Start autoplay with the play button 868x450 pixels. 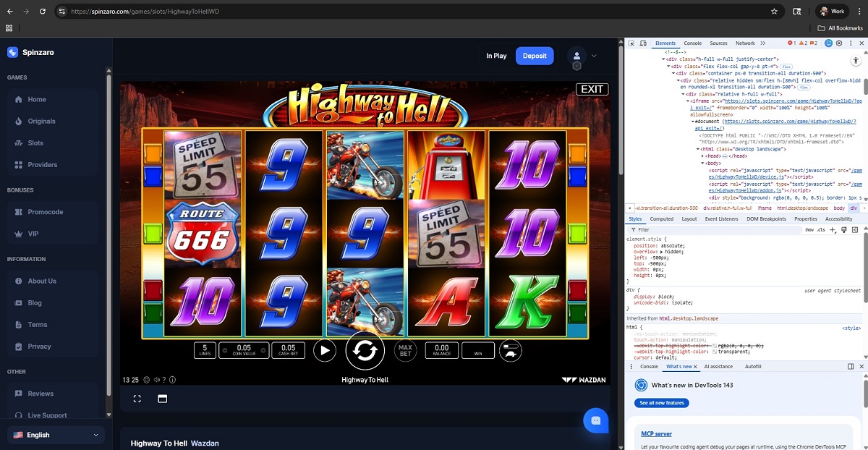click(325, 351)
